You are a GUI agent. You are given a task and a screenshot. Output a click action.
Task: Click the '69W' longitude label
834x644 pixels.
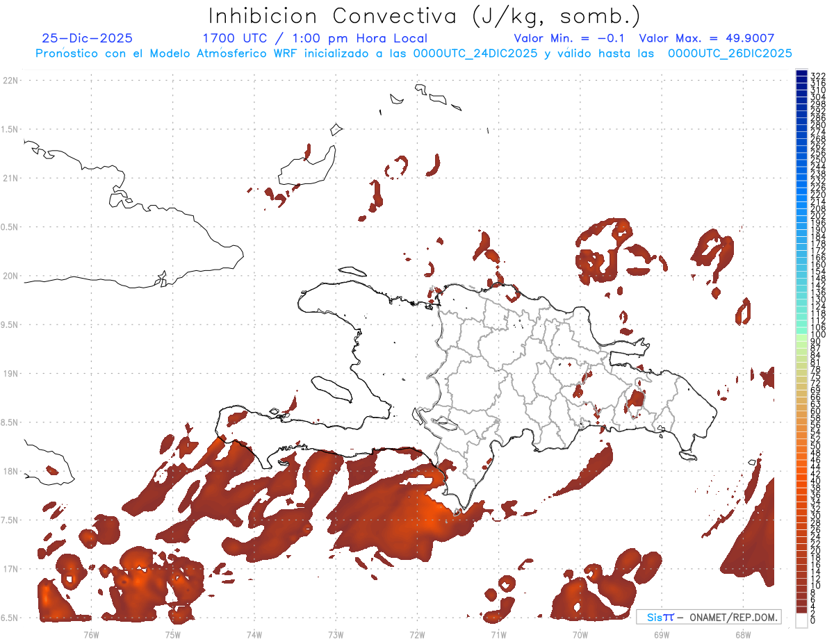point(662,634)
